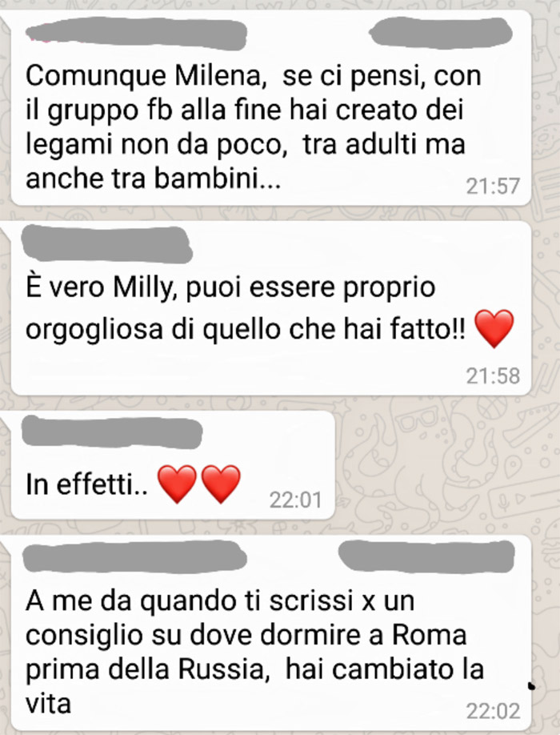Open redacted sender name above "A me da quando"
Viewport: 560px width, 735px height.
pyautogui.click(x=135, y=556)
